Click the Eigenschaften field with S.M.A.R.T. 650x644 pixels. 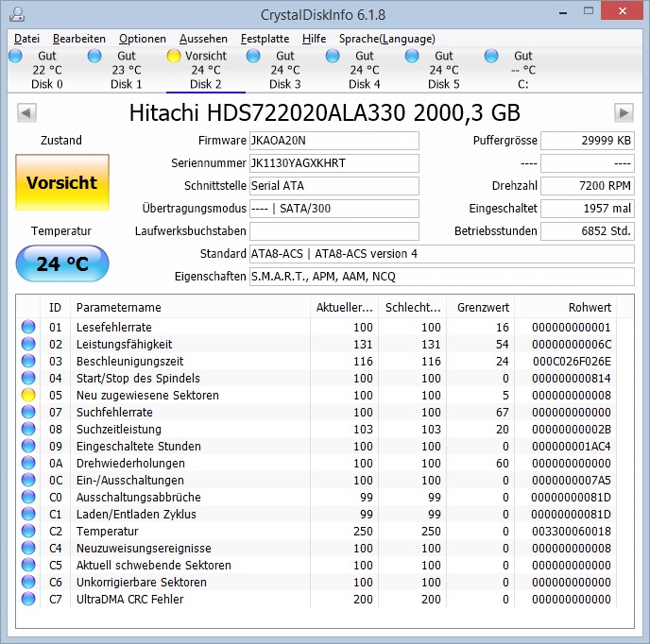click(442, 277)
